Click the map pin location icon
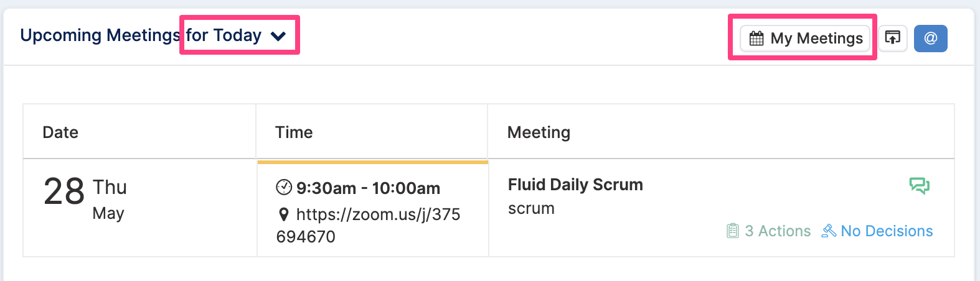The height and width of the screenshot is (281, 980). click(284, 214)
